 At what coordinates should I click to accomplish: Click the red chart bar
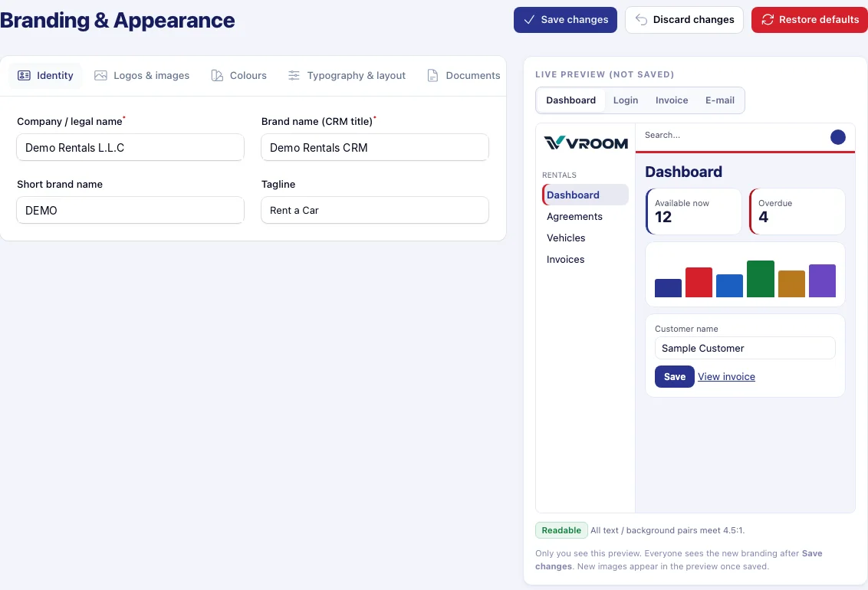(x=699, y=283)
